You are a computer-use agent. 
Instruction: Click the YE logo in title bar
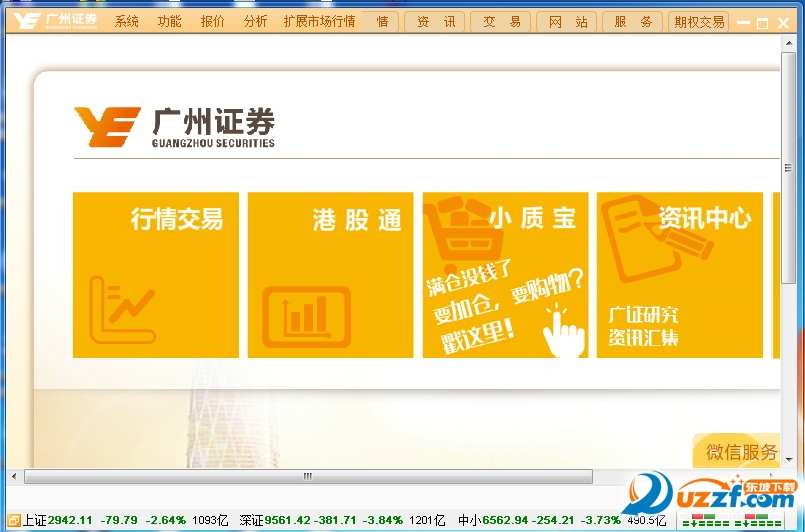26,21
